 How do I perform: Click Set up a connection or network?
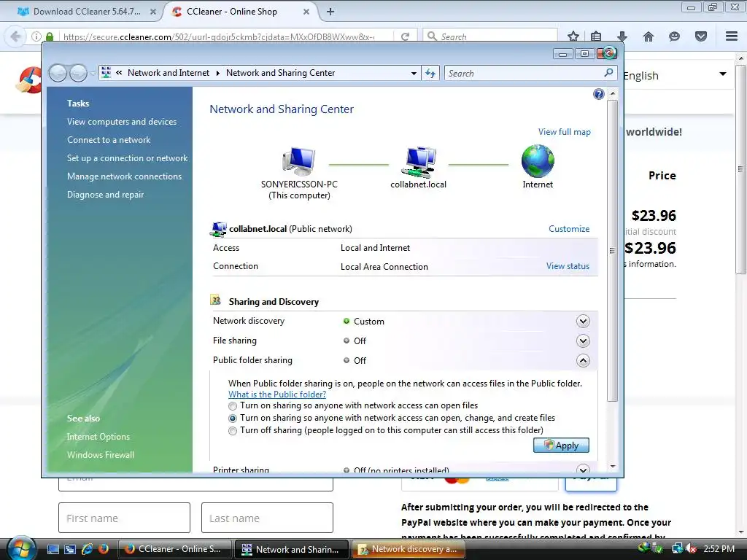[x=127, y=158]
